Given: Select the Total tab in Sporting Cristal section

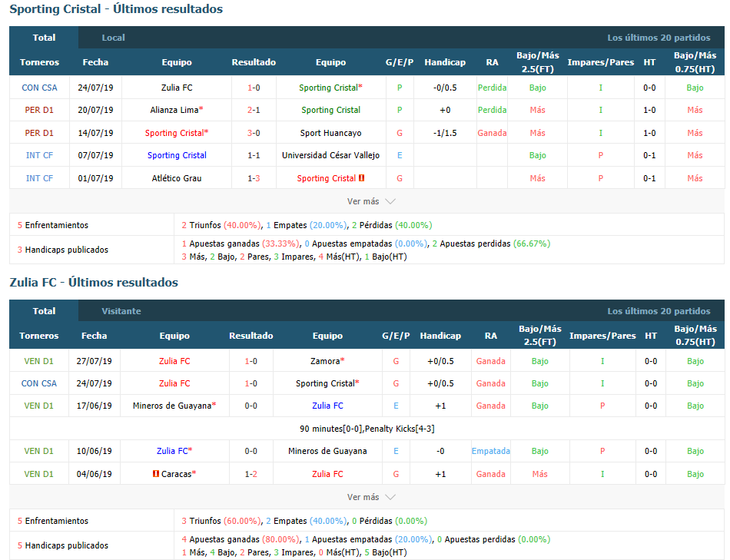Looking at the screenshot, I should click(x=44, y=38).
